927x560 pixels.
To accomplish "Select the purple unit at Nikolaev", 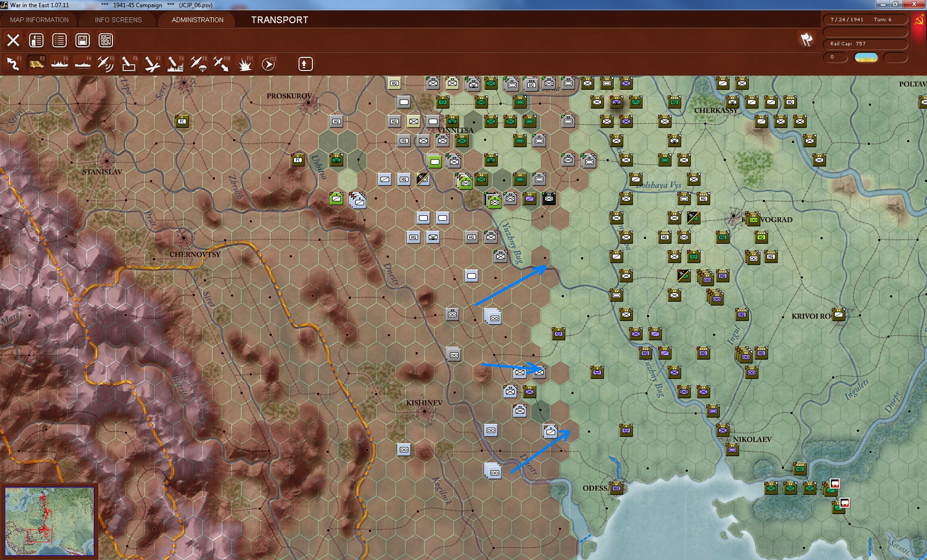I will point(723,430).
